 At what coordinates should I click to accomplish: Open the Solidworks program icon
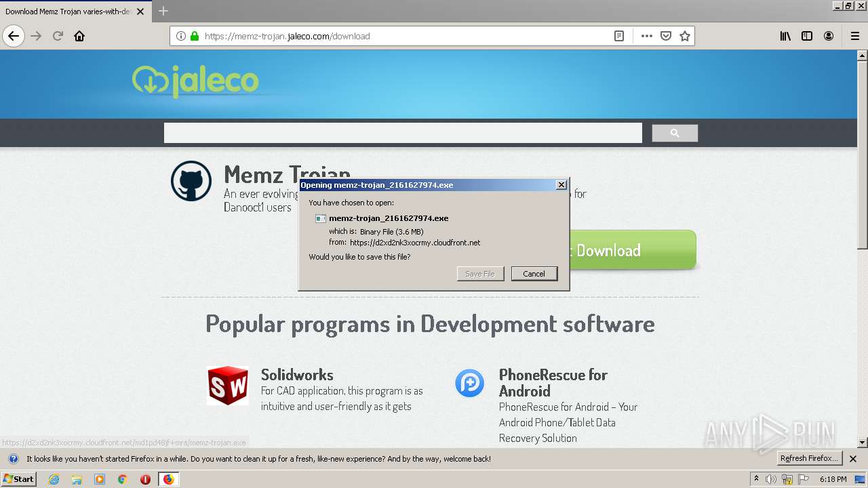point(228,386)
